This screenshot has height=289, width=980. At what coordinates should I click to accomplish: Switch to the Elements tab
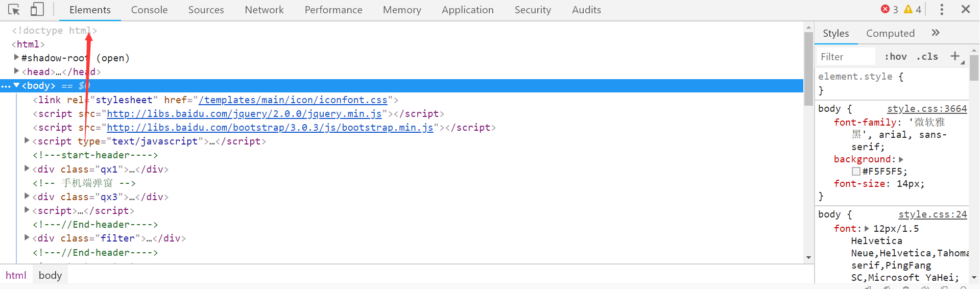90,10
